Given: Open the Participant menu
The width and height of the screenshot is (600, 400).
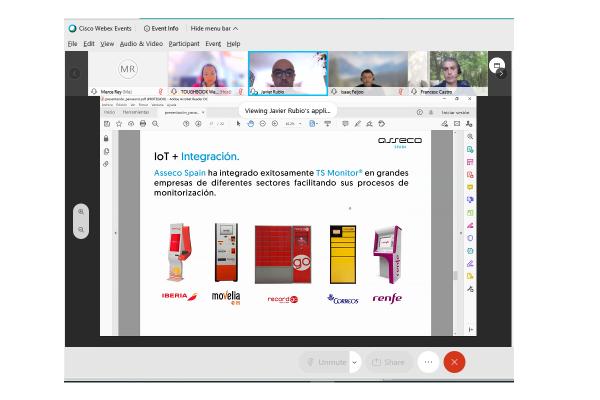Looking at the screenshot, I should pyautogui.click(x=184, y=44).
